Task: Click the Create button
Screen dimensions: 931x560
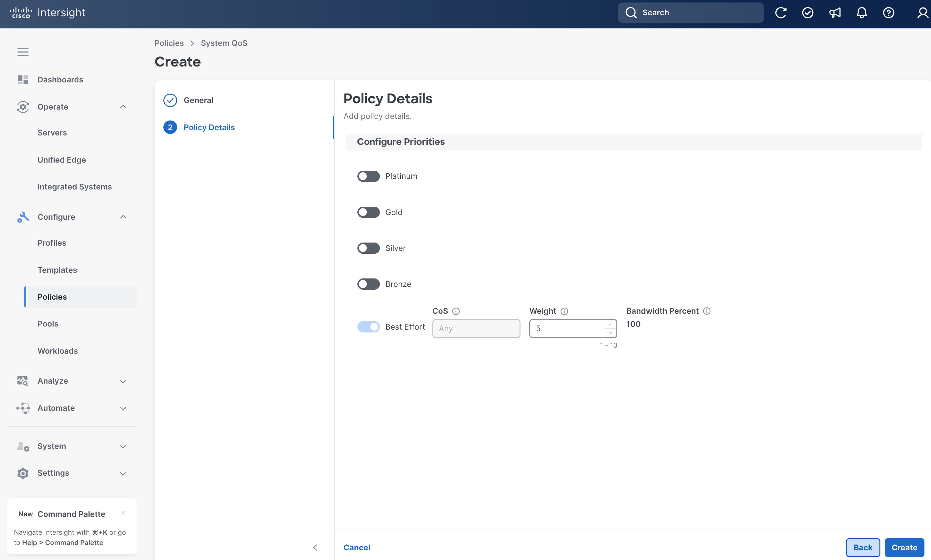Action: pos(904,548)
